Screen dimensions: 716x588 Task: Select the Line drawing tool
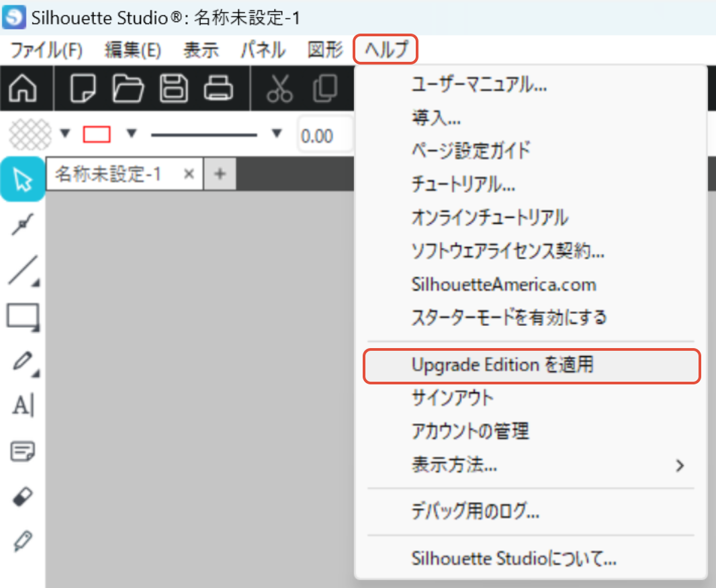pos(24,270)
